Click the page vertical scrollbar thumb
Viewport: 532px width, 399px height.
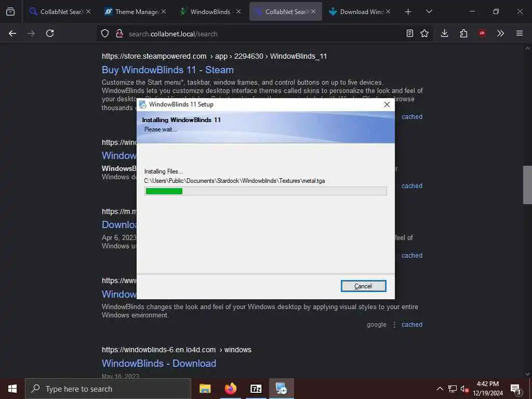[527, 185]
